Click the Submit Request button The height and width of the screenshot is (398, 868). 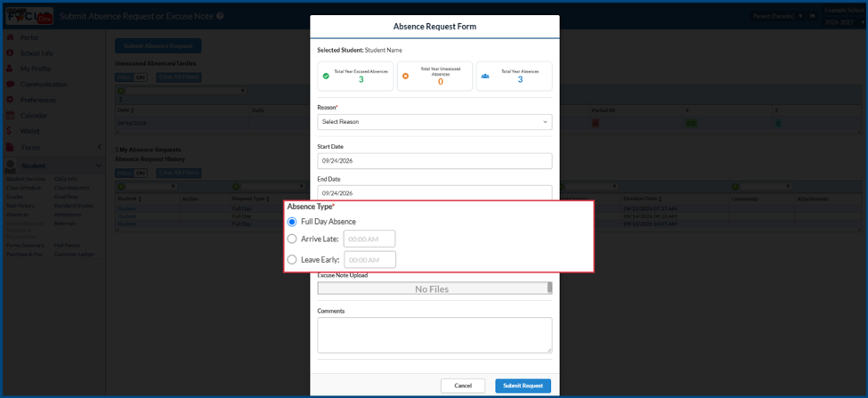pyautogui.click(x=523, y=386)
